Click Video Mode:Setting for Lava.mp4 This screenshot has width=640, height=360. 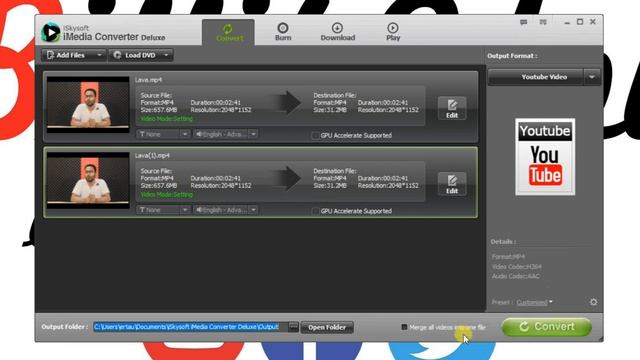pyautogui.click(x=167, y=119)
